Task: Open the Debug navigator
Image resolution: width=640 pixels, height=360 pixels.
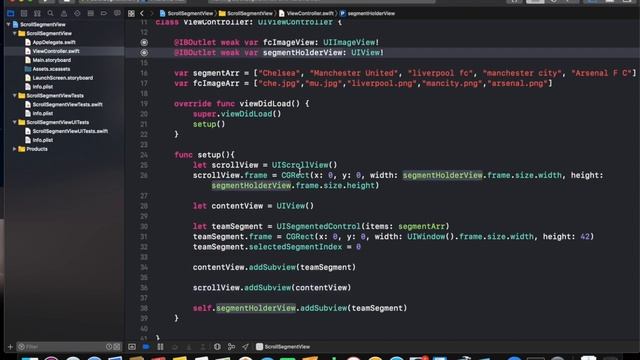Action: click(91, 13)
